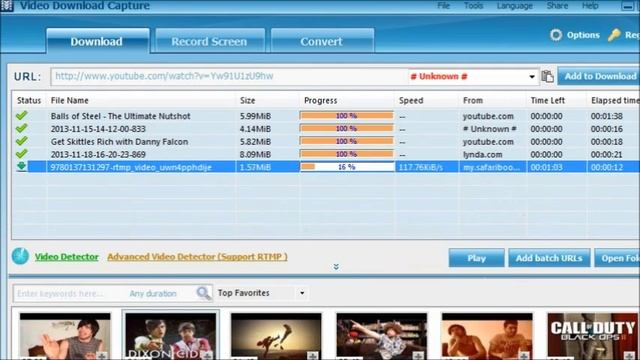Screen dimensions: 640x360
Task: Open the Tools menu
Action: pos(473,6)
